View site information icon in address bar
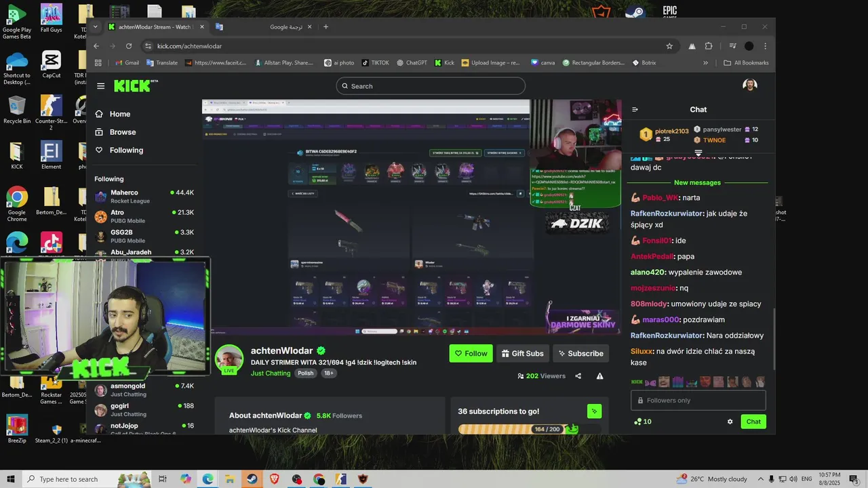The height and width of the screenshot is (488, 868). pyautogui.click(x=149, y=46)
